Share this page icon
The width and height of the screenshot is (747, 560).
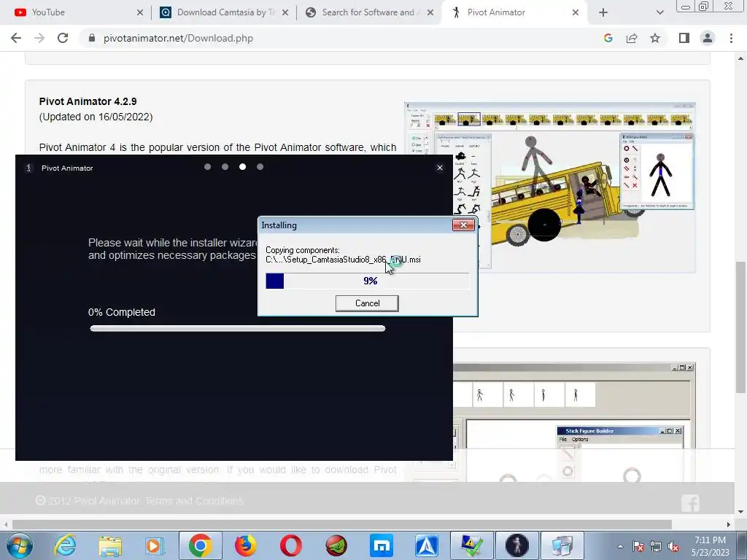[632, 38]
